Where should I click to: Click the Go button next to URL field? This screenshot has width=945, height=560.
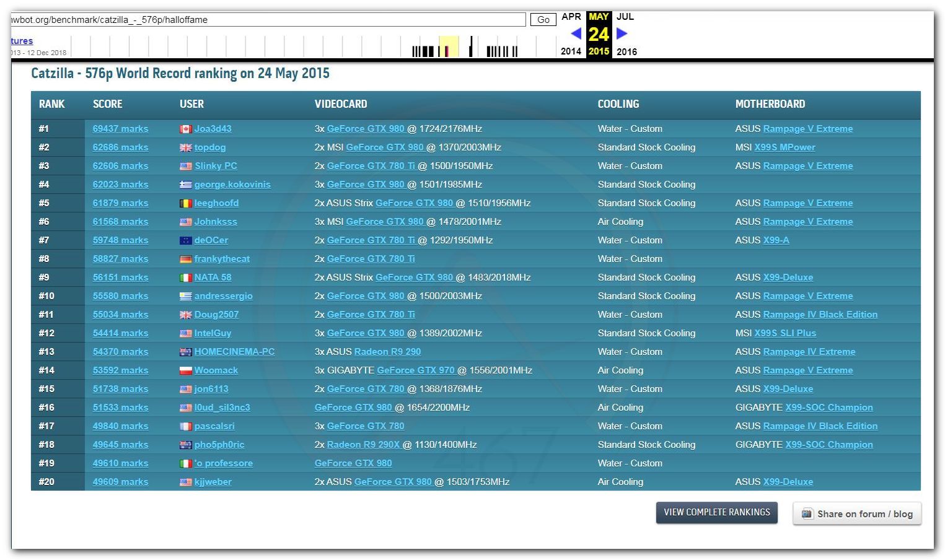(543, 20)
